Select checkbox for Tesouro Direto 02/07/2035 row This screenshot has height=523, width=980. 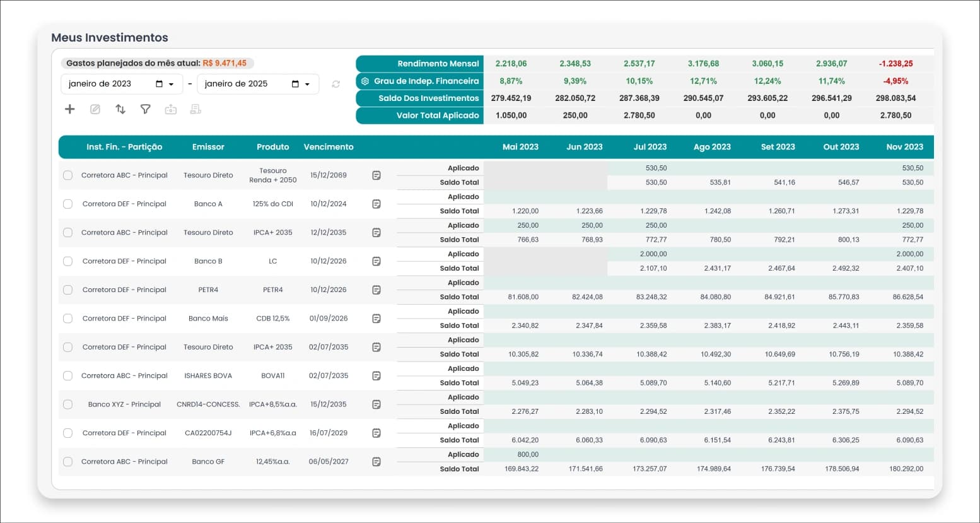click(68, 347)
